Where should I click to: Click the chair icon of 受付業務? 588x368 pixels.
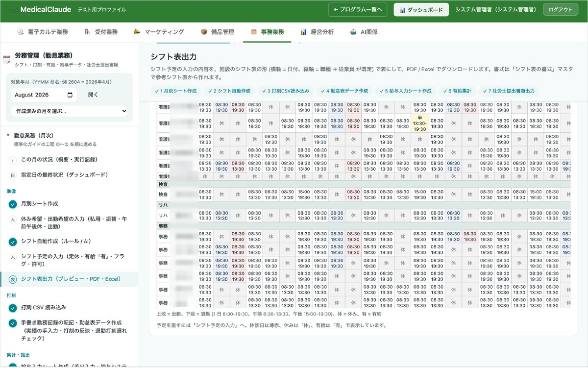point(87,32)
